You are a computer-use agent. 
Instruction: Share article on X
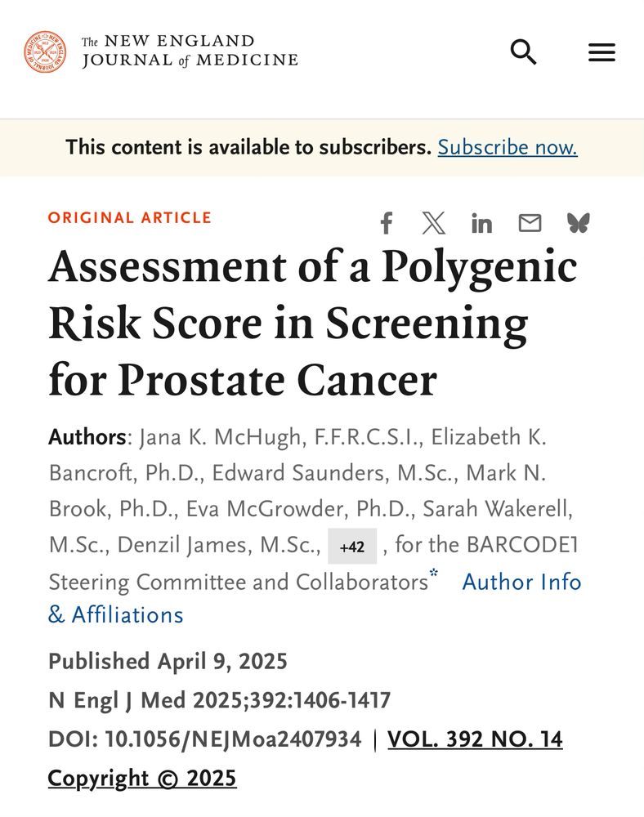433,224
